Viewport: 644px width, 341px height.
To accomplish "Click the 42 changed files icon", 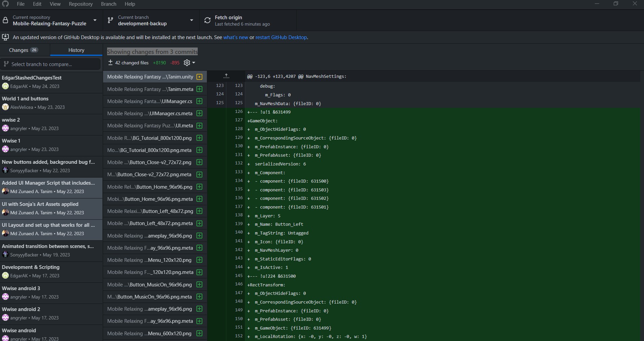I will pos(110,62).
